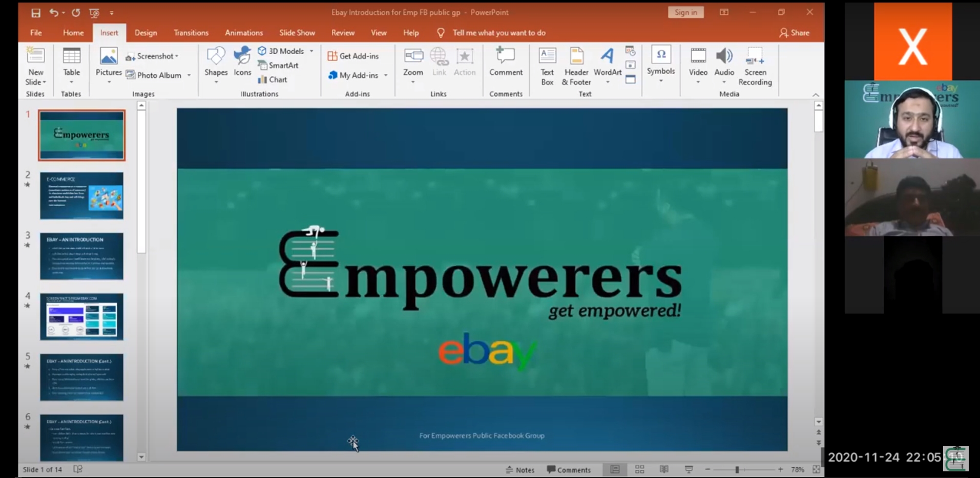Click Start From Beginning presentation icon
Viewport: 980px width, 478px height.
pyautogui.click(x=94, y=13)
